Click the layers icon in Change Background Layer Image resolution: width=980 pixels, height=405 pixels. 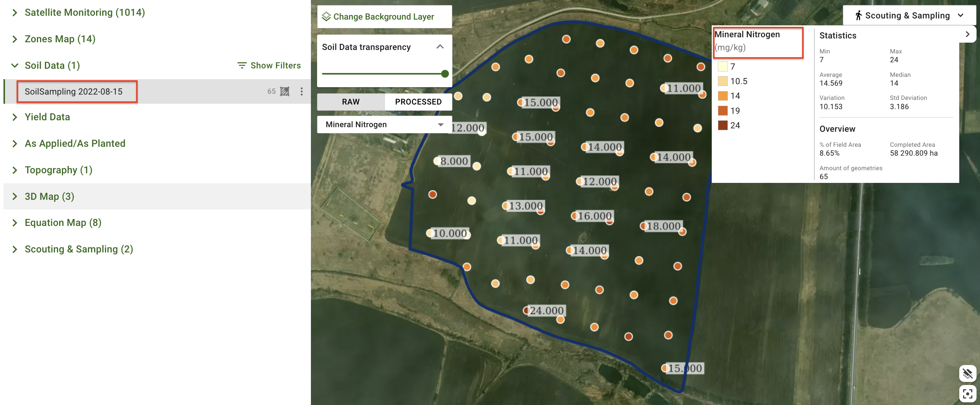(x=326, y=17)
